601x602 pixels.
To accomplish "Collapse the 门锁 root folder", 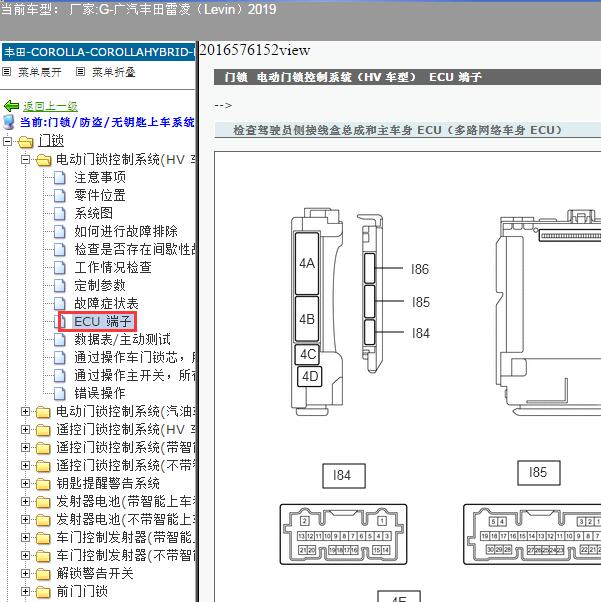I will 7,141.
